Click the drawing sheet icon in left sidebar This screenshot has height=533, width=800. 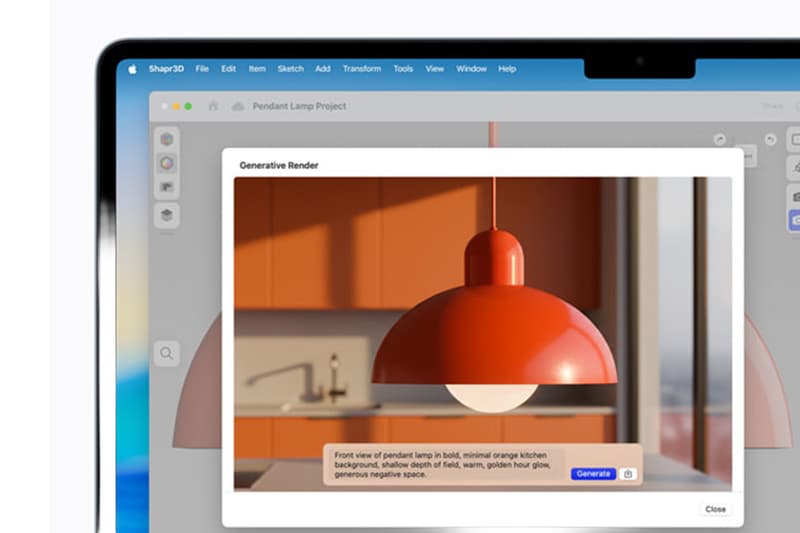pos(167,187)
